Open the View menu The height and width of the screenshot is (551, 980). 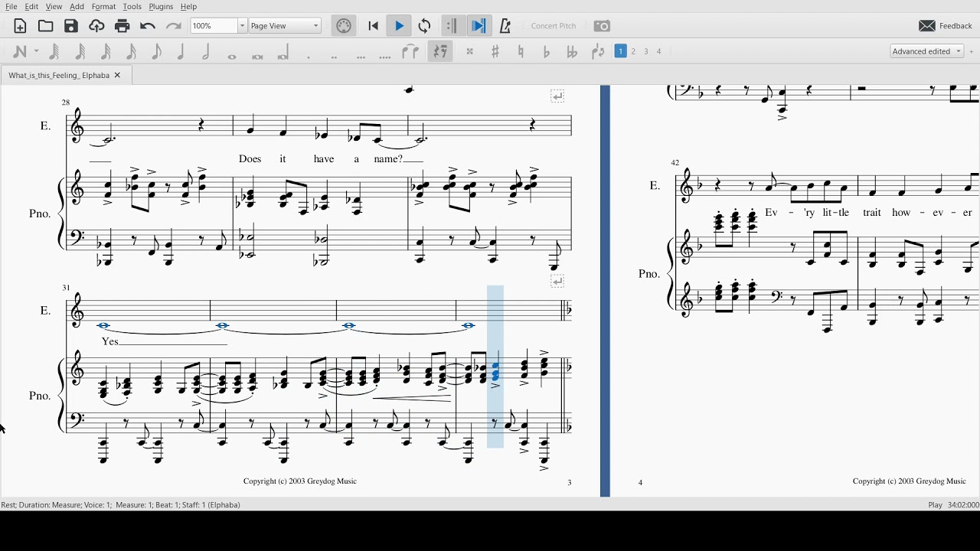pos(54,7)
